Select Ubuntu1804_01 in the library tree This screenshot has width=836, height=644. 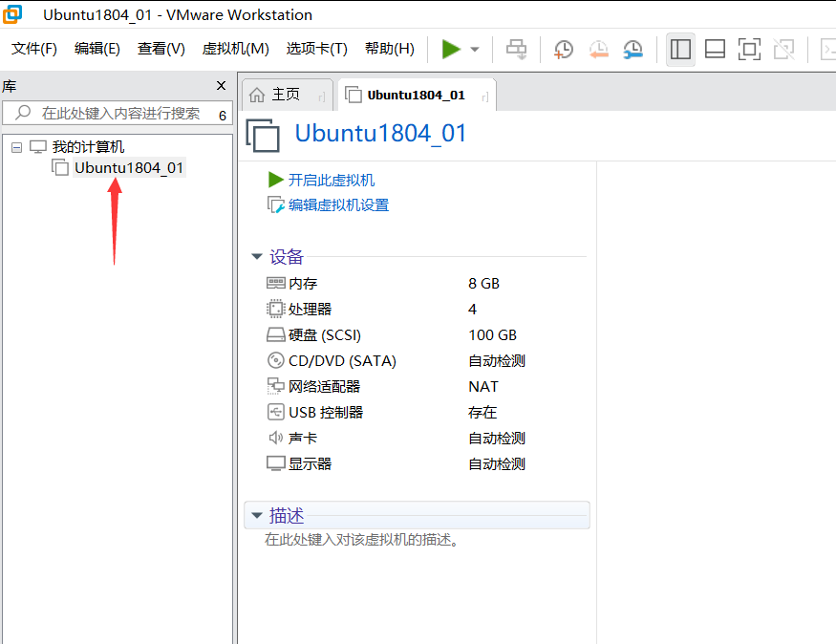point(129,168)
